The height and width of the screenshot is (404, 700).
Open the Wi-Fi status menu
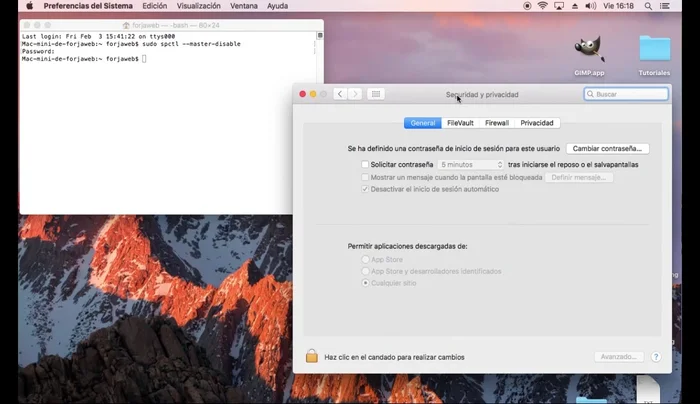coord(542,6)
